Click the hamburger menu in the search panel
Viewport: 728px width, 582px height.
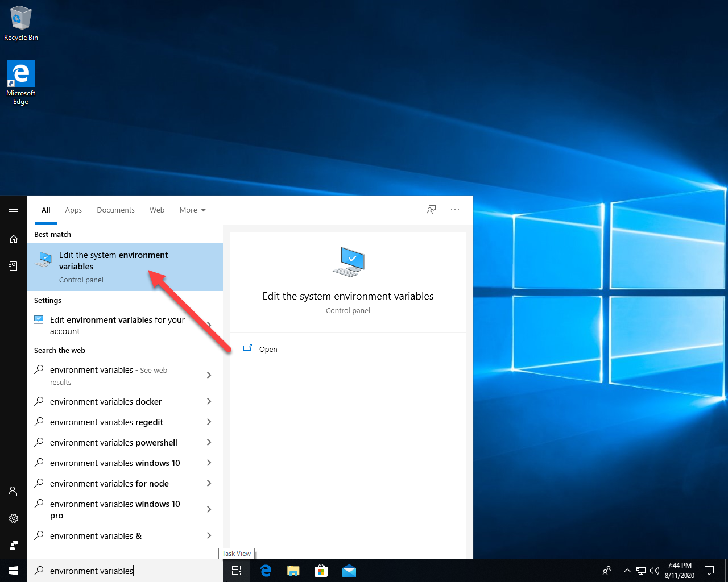[14, 211]
